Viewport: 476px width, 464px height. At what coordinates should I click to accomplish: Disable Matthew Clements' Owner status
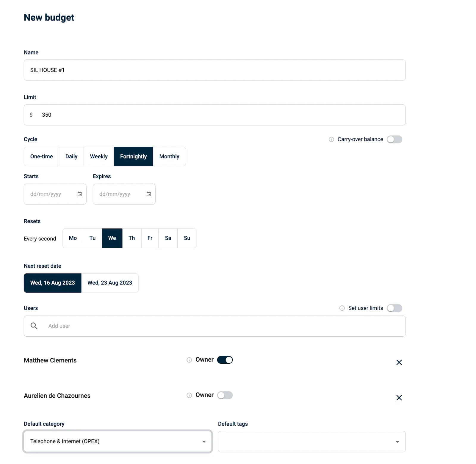click(x=225, y=360)
